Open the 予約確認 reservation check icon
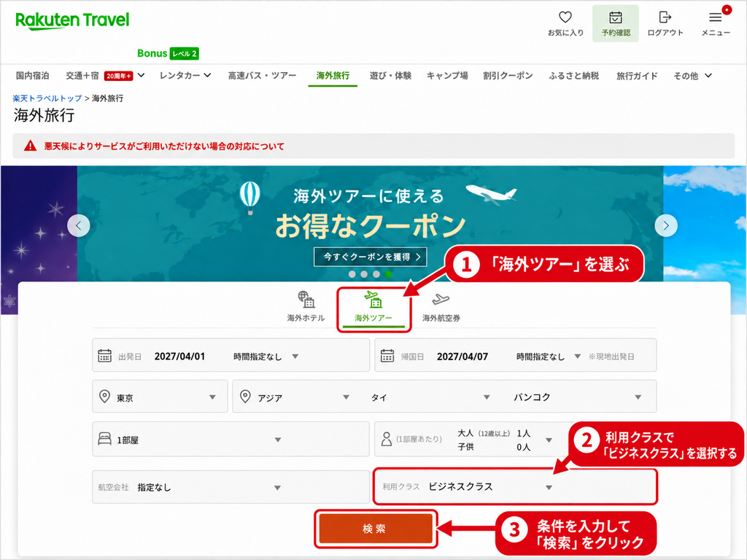Image resolution: width=747 pixels, height=560 pixels. 616,23
